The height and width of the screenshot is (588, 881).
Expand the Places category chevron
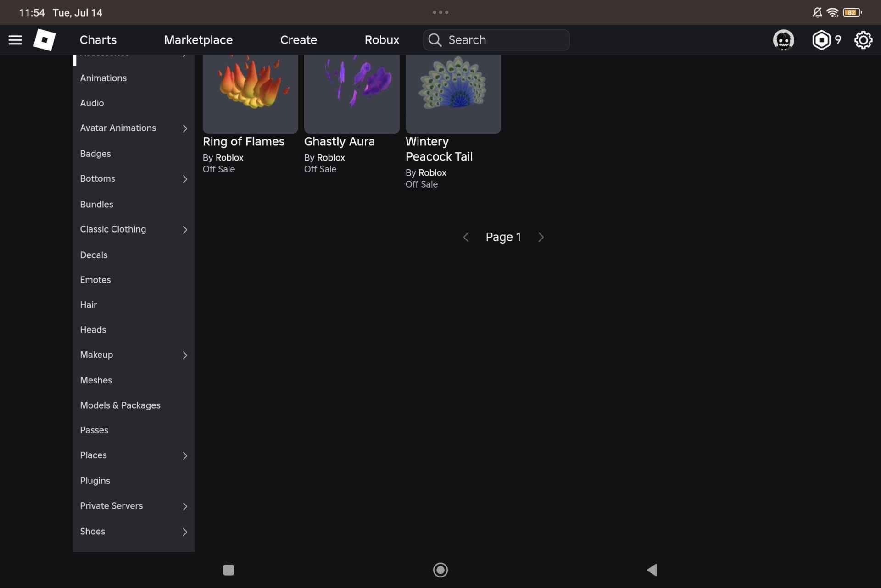click(x=185, y=455)
